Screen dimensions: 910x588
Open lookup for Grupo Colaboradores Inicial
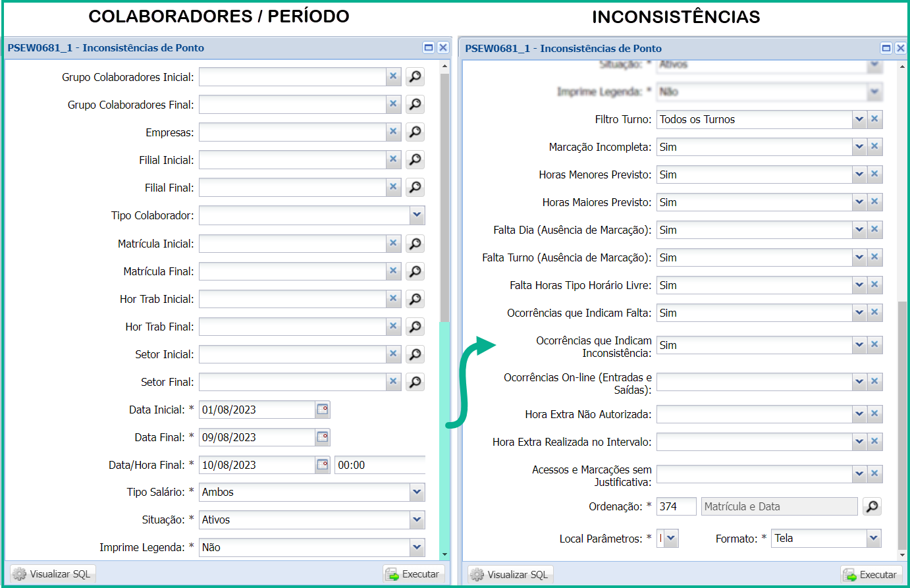[414, 76]
